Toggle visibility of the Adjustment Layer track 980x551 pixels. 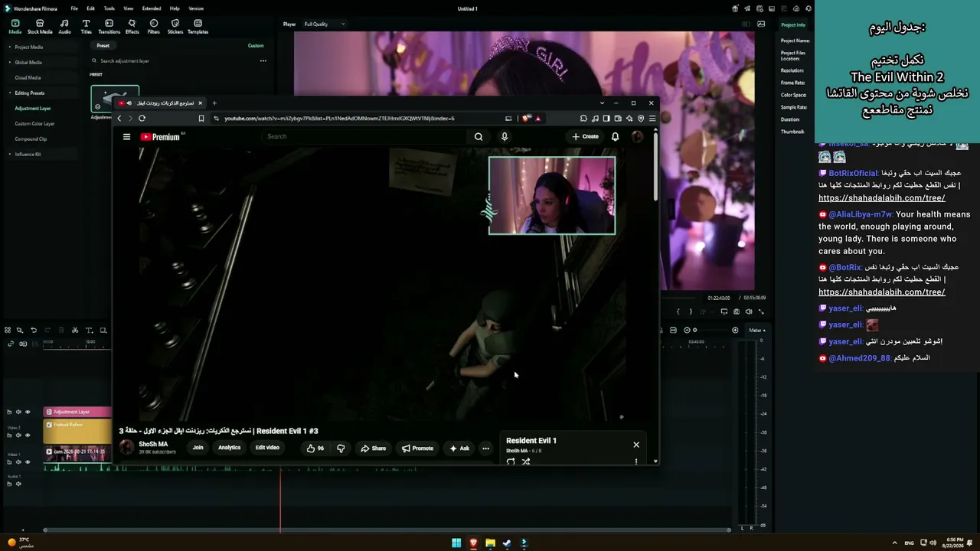click(x=28, y=412)
